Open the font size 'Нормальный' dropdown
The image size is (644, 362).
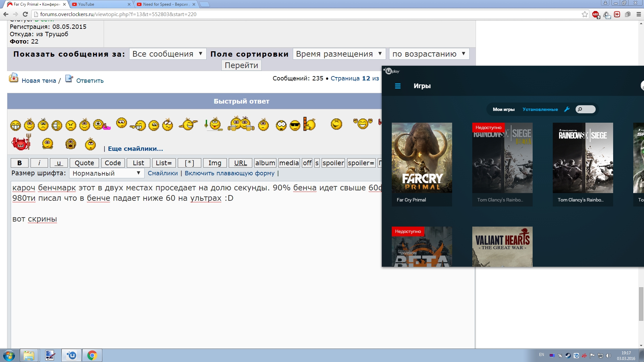coord(106,173)
